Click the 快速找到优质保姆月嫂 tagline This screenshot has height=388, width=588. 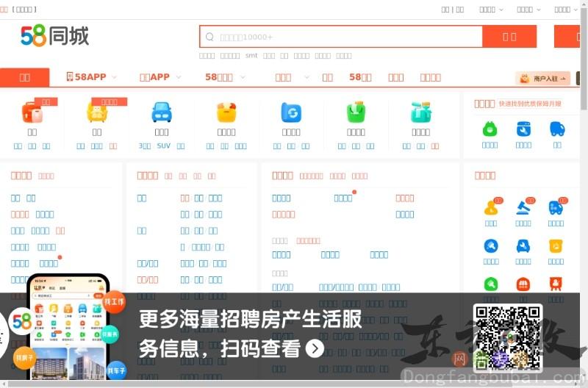click(x=529, y=104)
